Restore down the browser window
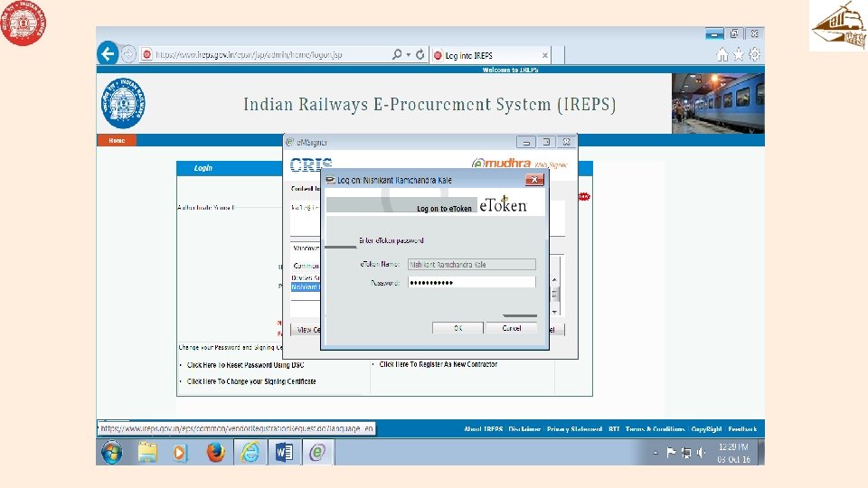Viewport: 868px width, 488px height. 734,33
